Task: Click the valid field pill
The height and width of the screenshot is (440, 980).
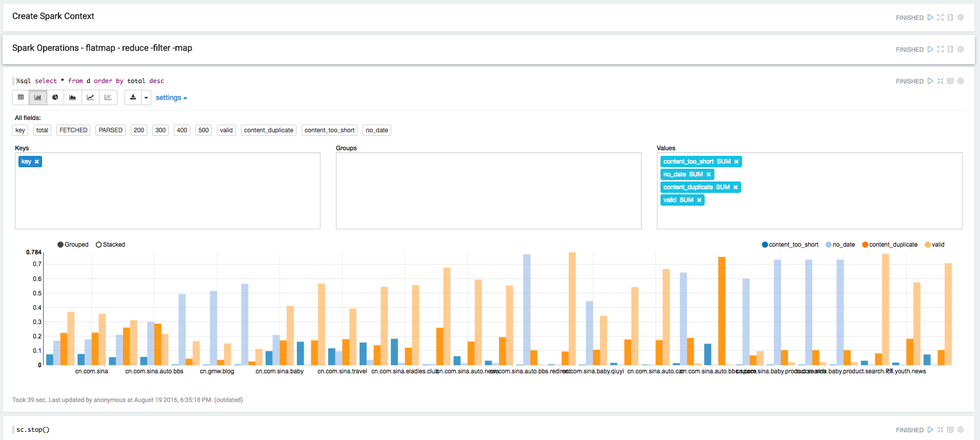Action: [x=226, y=130]
